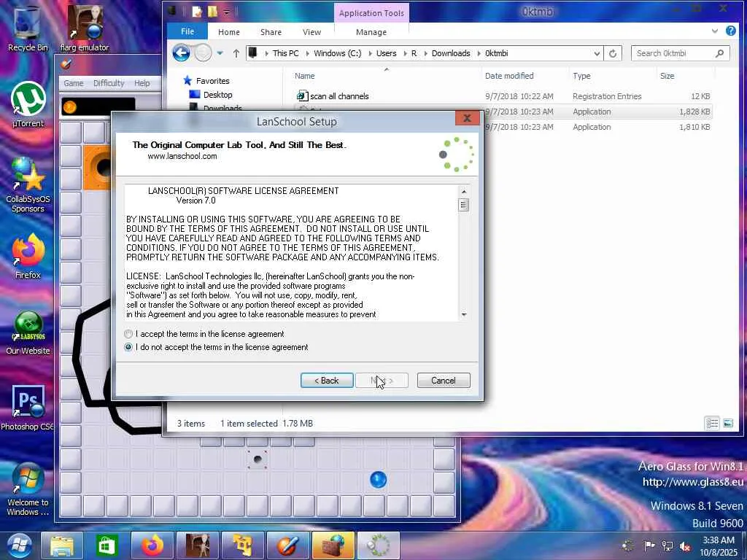The height and width of the screenshot is (560, 747).
Task: Select 'I do not accept the terms' option
Action: (x=128, y=347)
